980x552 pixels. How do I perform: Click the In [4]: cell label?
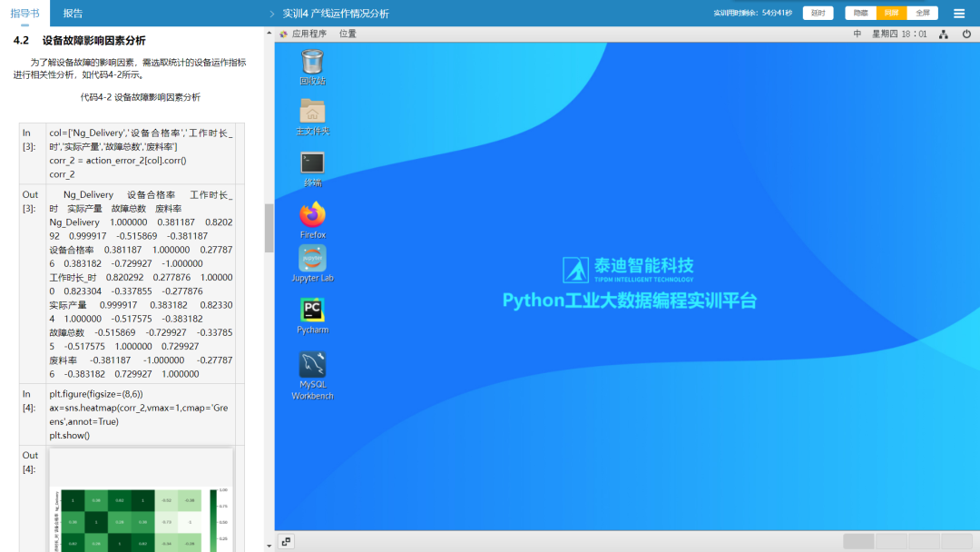pos(29,401)
